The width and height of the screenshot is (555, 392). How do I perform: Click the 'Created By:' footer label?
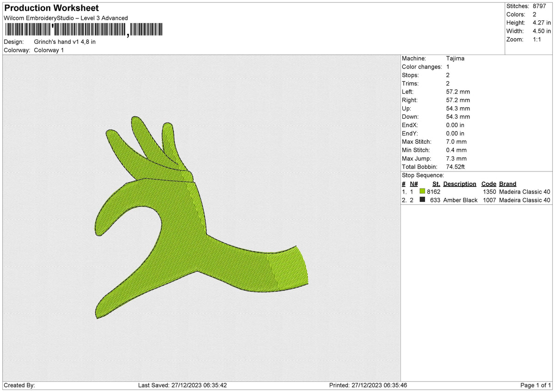[x=19, y=385]
